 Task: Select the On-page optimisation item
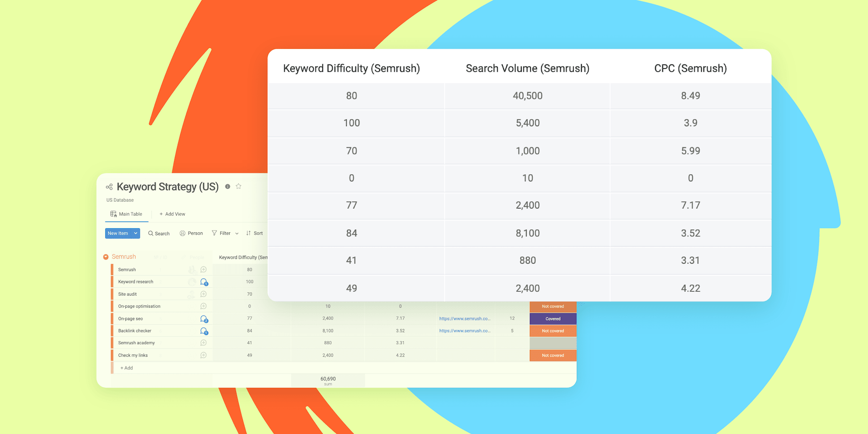[139, 306]
